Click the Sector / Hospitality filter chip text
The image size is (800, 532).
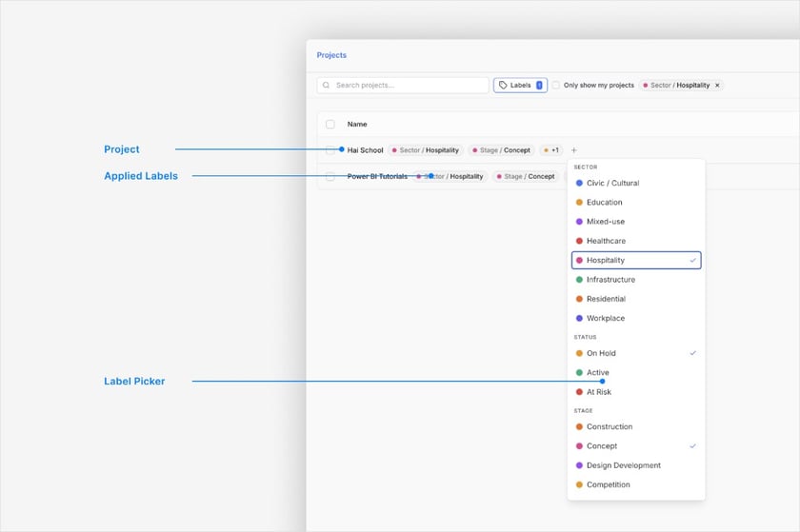(x=680, y=86)
